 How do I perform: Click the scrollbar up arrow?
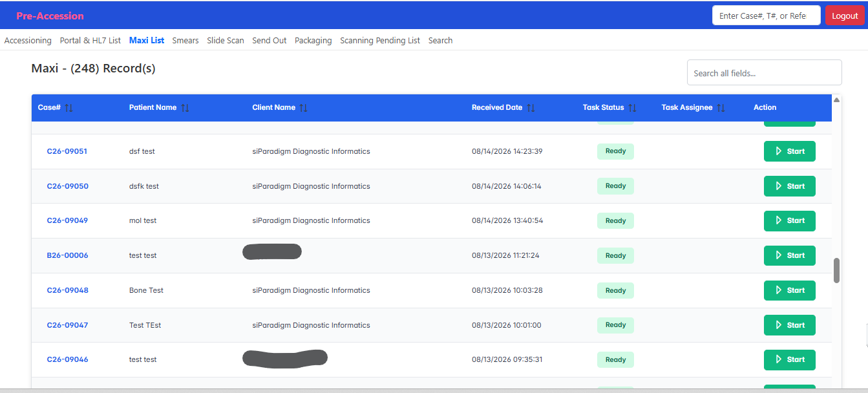[x=836, y=100]
